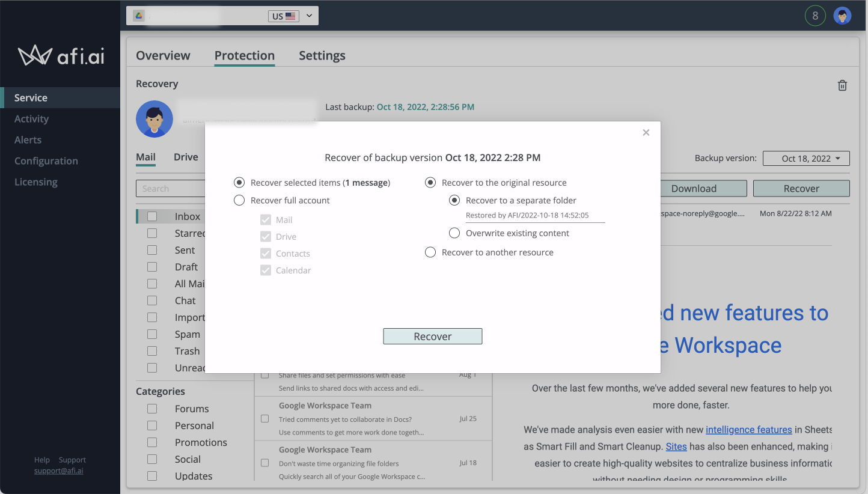Expand the country selector chevron

(x=309, y=16)
